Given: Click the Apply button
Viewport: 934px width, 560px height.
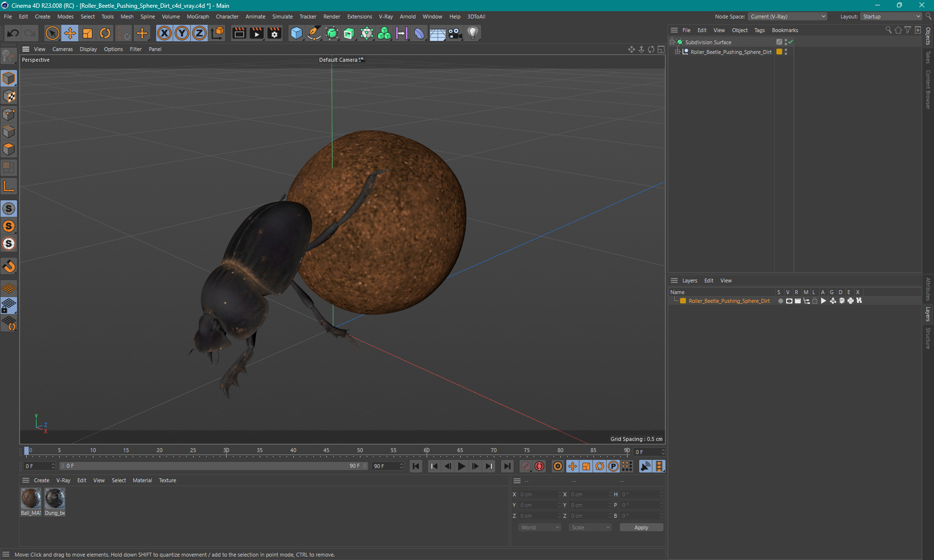Looking at the screenshot, I should tap(641, 527).
